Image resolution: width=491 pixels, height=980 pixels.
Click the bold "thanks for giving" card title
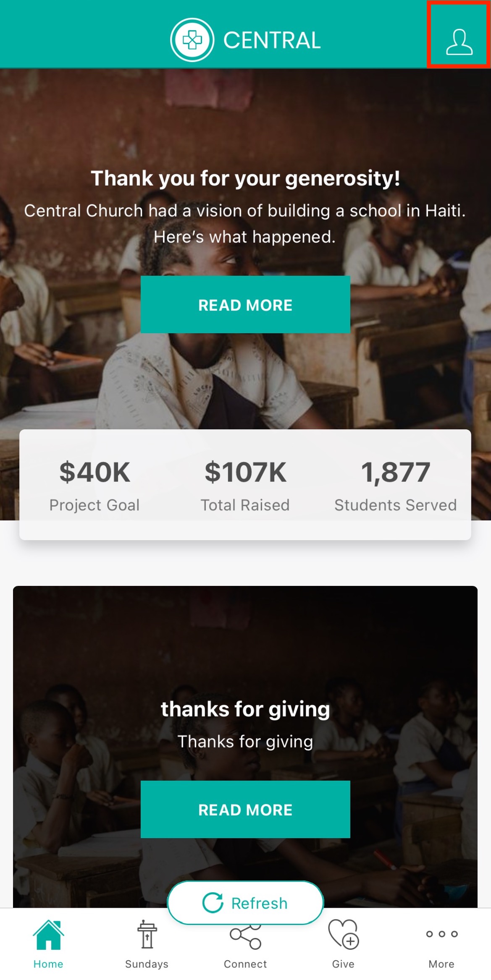(x=245, y=709)
